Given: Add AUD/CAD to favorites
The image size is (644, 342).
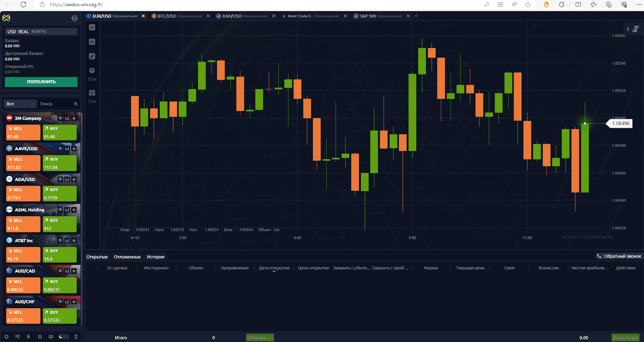Looking at the screenshot, I should click(x=74, y=271).
